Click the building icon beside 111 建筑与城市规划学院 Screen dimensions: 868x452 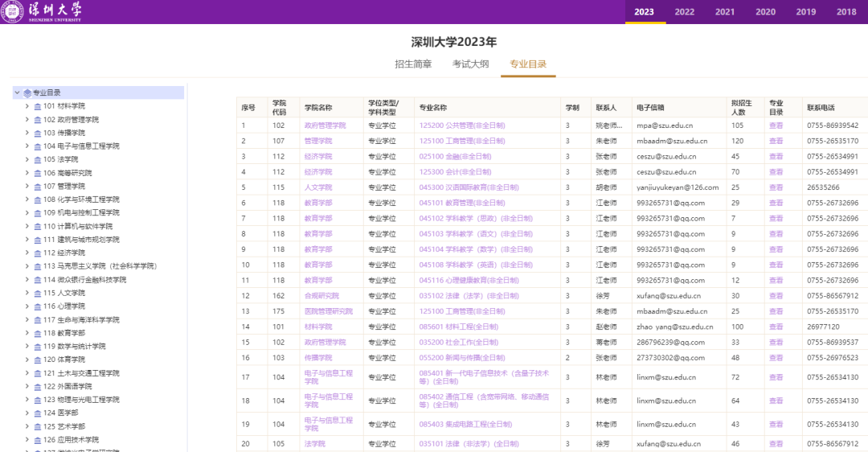click(38, 240)
